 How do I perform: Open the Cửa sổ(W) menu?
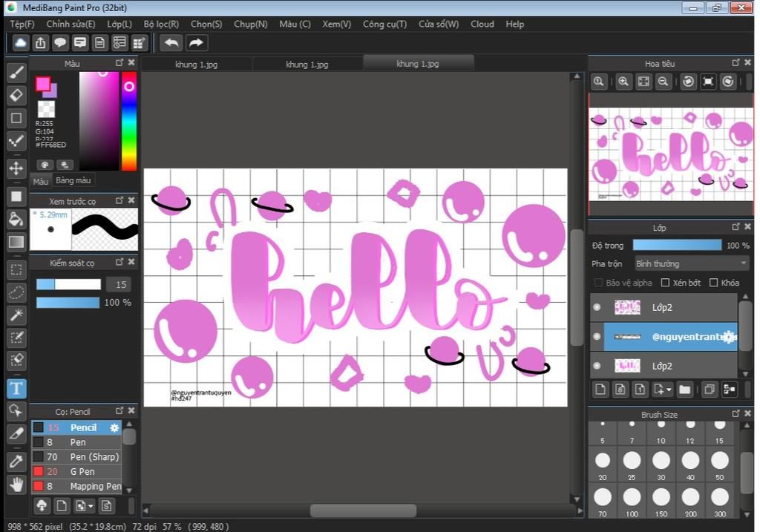(x=439, y=24)
